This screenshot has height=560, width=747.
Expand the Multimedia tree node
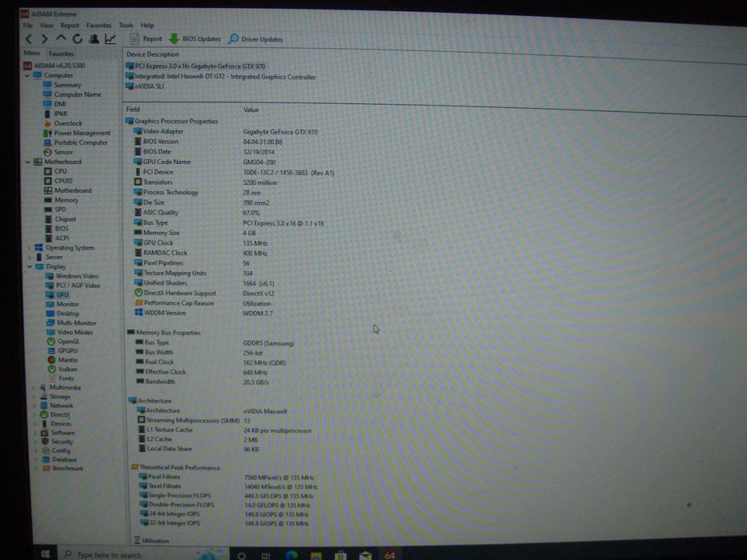(x=34, y=388)
